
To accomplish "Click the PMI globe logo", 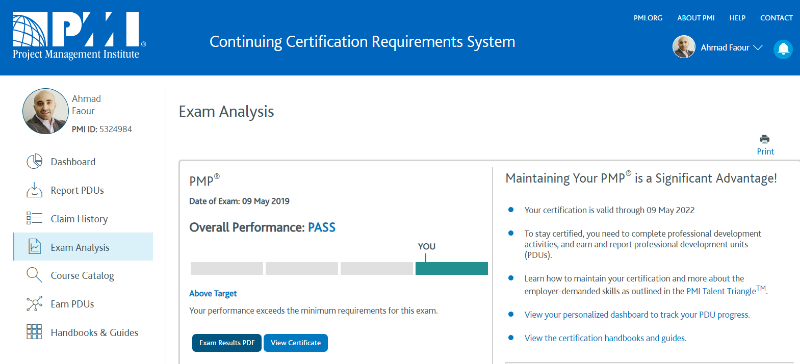I will pyautogui.click(x=79, y=36).
